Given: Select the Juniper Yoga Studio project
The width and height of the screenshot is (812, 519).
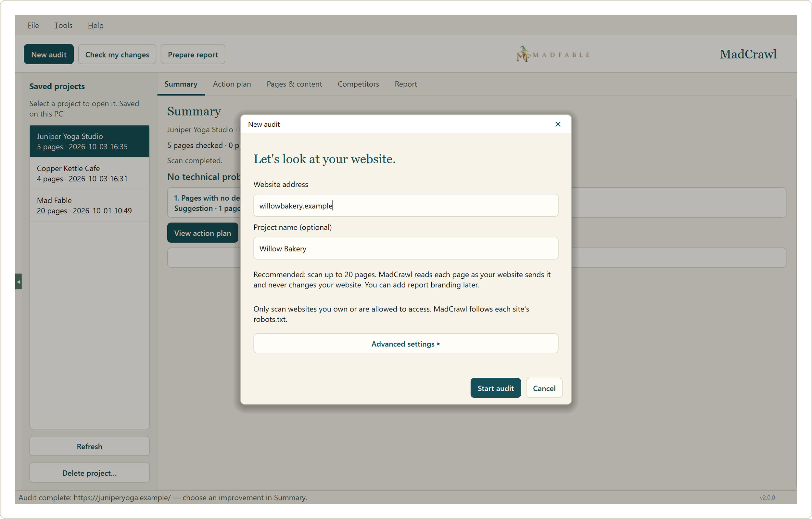Looking at the screenshot, I should [89, 141].
